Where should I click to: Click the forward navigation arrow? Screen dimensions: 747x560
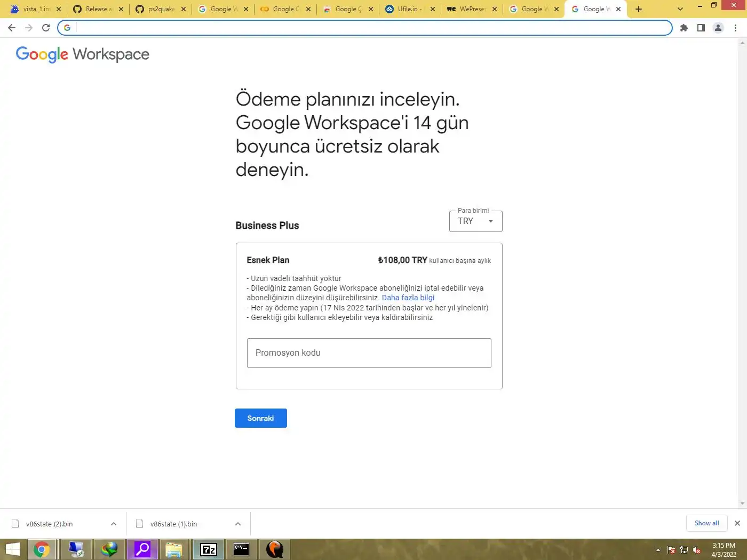pyautogui.click(x=29, y=28)
